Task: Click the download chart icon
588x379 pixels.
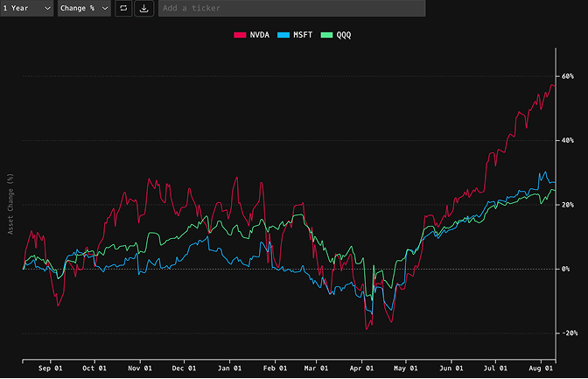Action: point(144,8)
